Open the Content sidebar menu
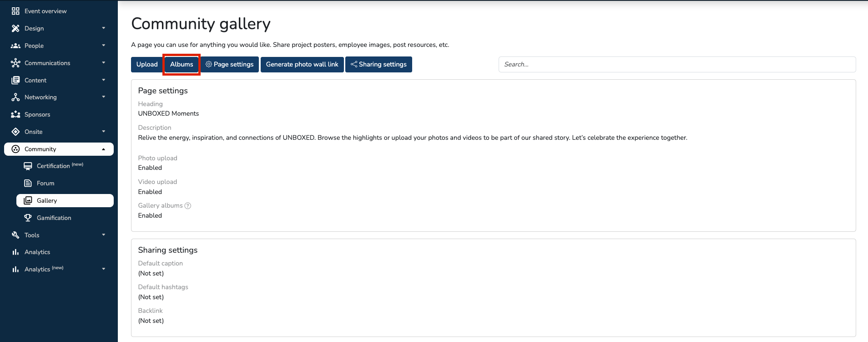 click(x=35, y=80)
